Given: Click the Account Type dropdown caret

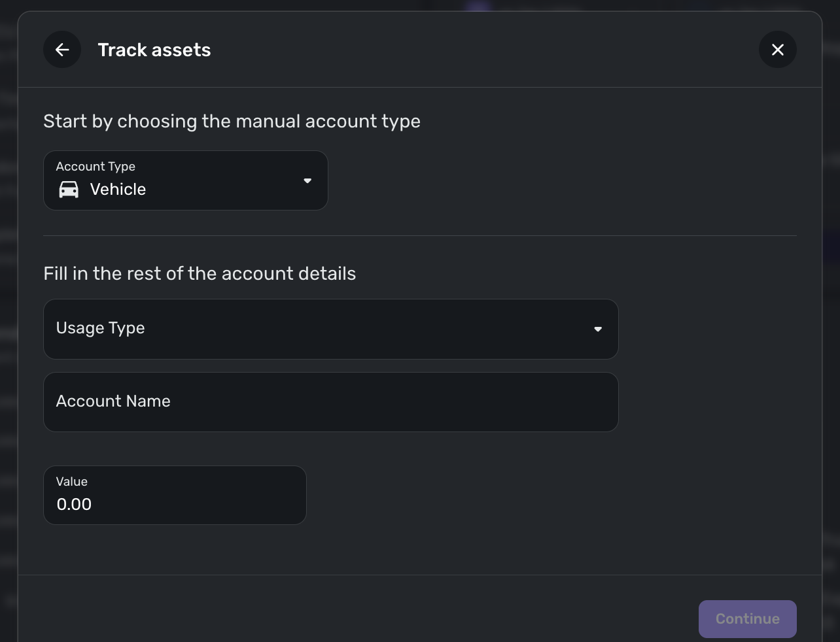Looking at the screenshot, I should click(x=307, y=181).
